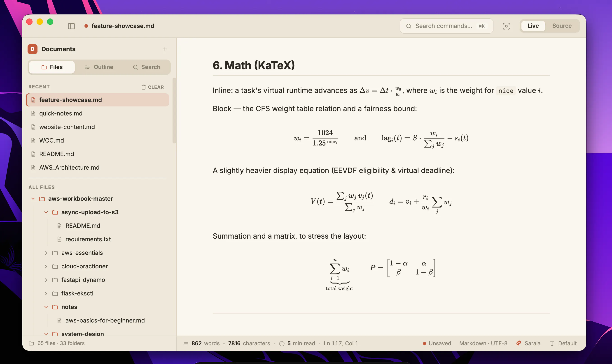Click the focus mode icon
612x364 pixels.
pyautogui.click(x=506, y=26)
